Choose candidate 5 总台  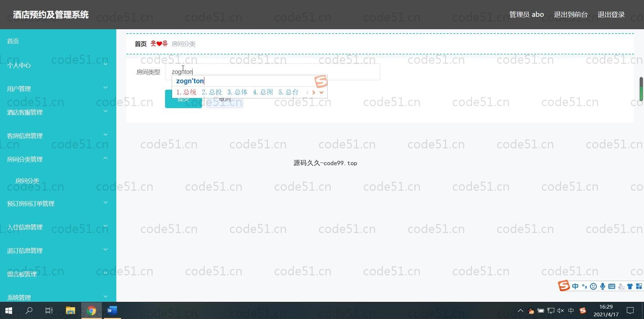coord(288,92)
